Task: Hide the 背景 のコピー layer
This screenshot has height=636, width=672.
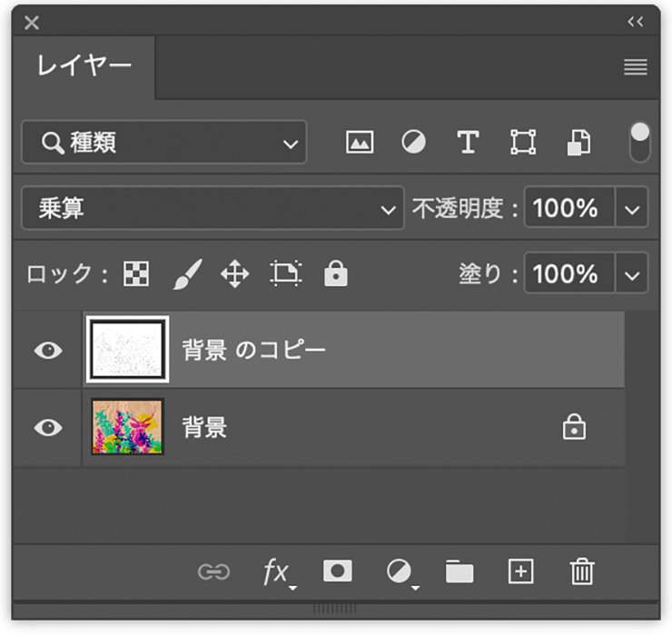Action: click(47, 350)
